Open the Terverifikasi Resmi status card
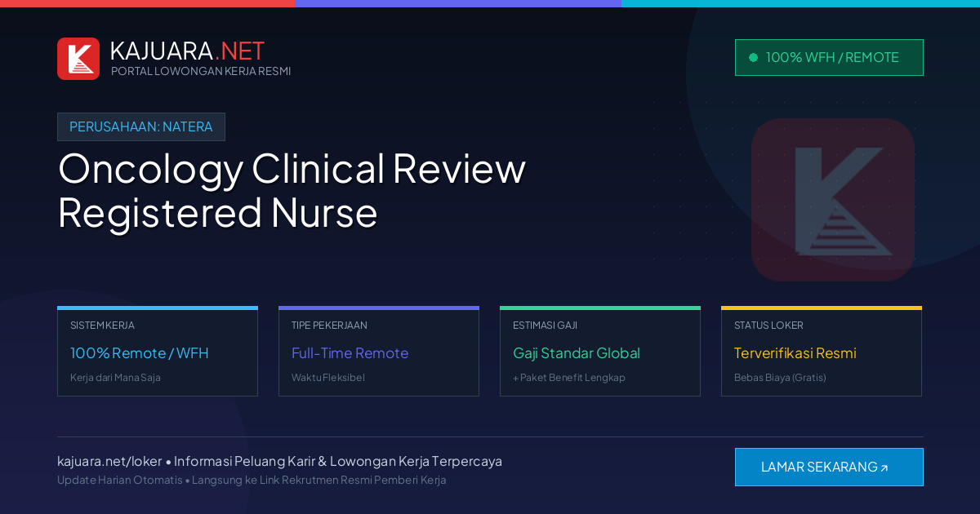Image resolution: width=980 pixels, height=514 pixels. 822,352
